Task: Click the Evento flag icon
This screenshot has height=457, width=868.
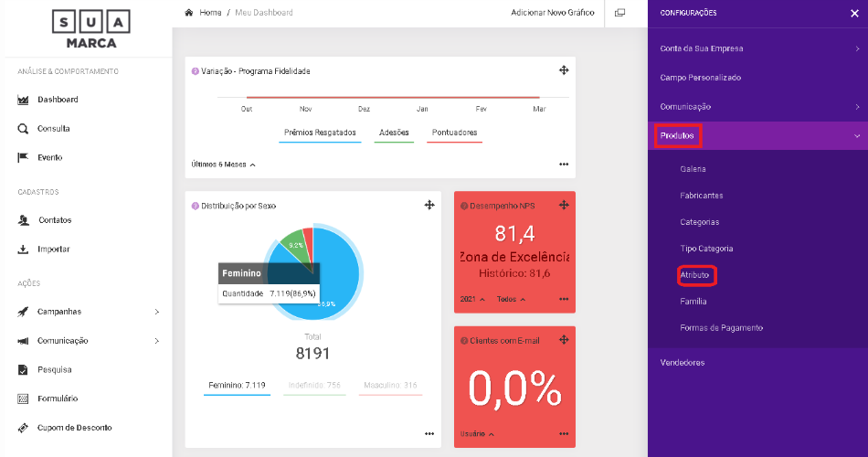Action: tap(24, 157)
